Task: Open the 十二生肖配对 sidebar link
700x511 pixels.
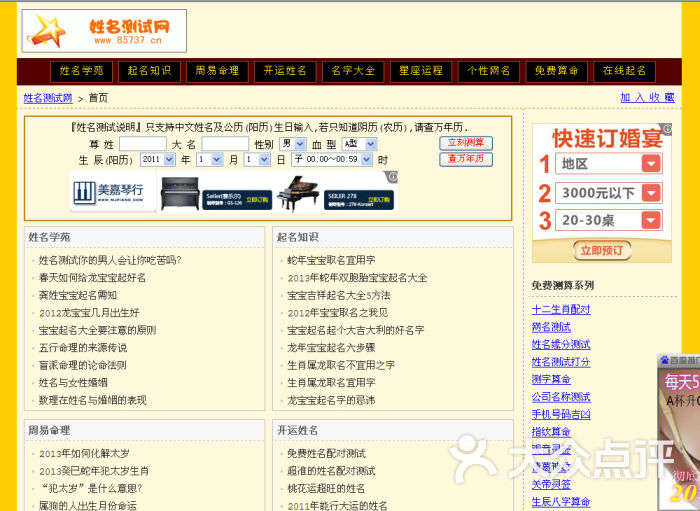Action: (561, 309)
